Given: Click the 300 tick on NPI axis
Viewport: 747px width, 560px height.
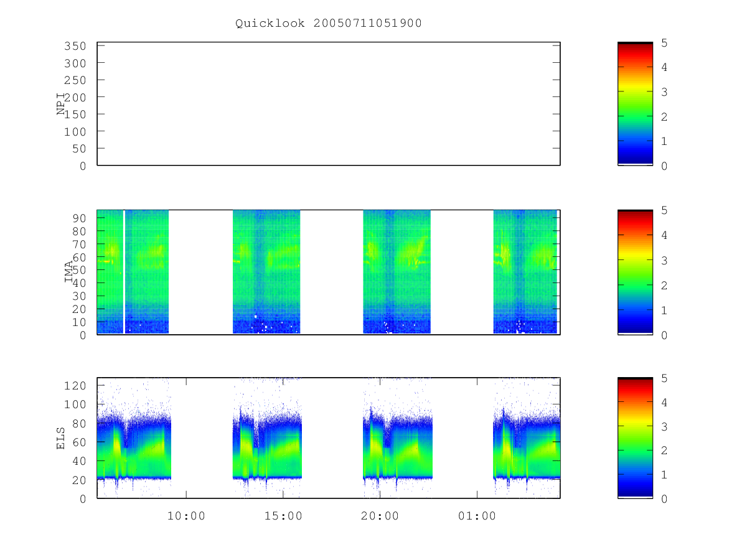Looking at the screenshot, I should pyautogui.click(x=75, y=63).
